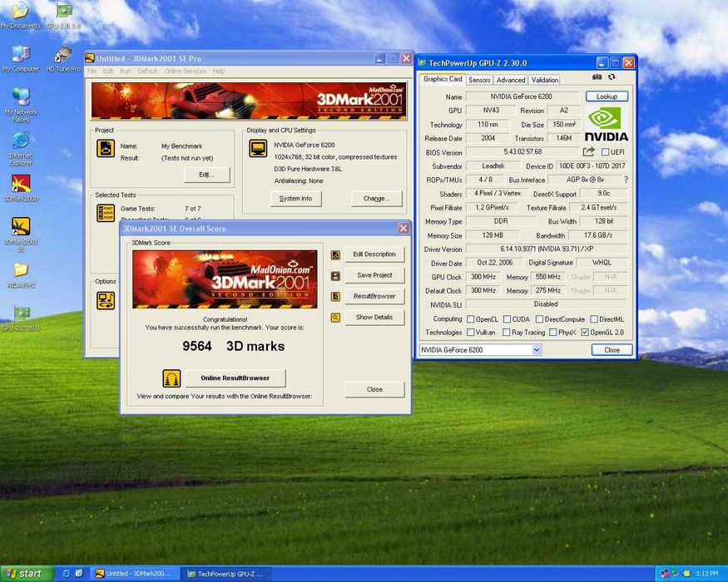
Task: Toggle the UEFI checkbox
Action: [605, 152]
